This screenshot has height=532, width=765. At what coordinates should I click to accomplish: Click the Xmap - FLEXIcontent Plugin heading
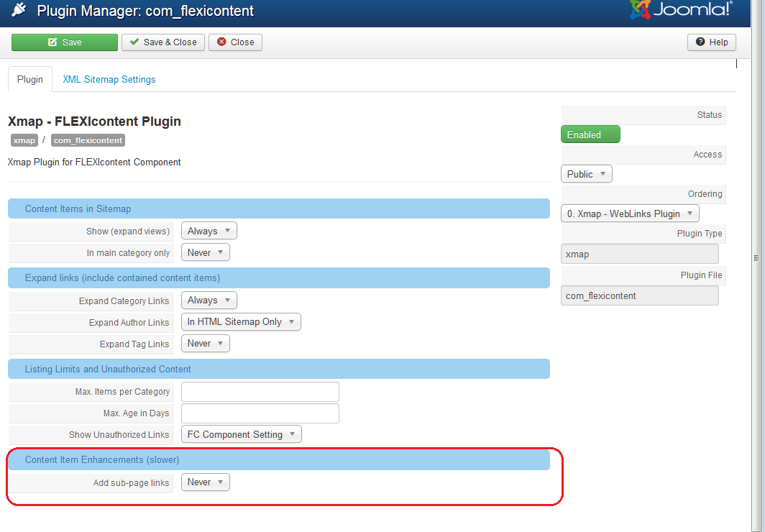(95, 121)
